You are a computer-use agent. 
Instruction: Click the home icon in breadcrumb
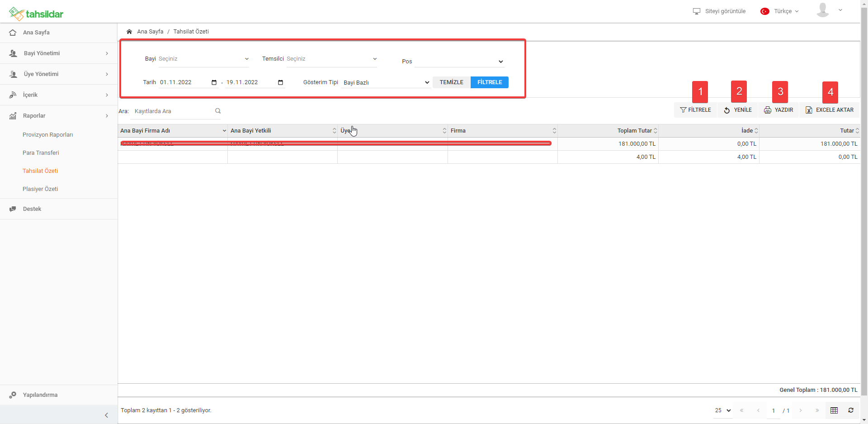tap(129, 32)
